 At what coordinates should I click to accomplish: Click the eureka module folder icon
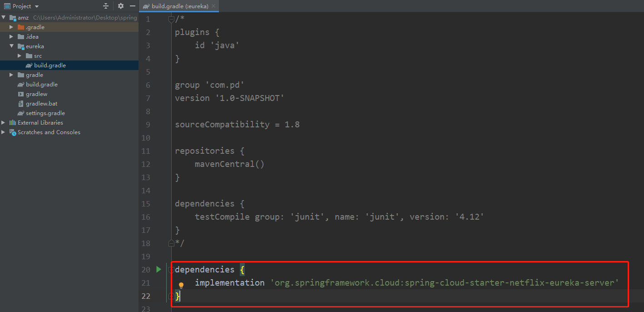[21, 46]
